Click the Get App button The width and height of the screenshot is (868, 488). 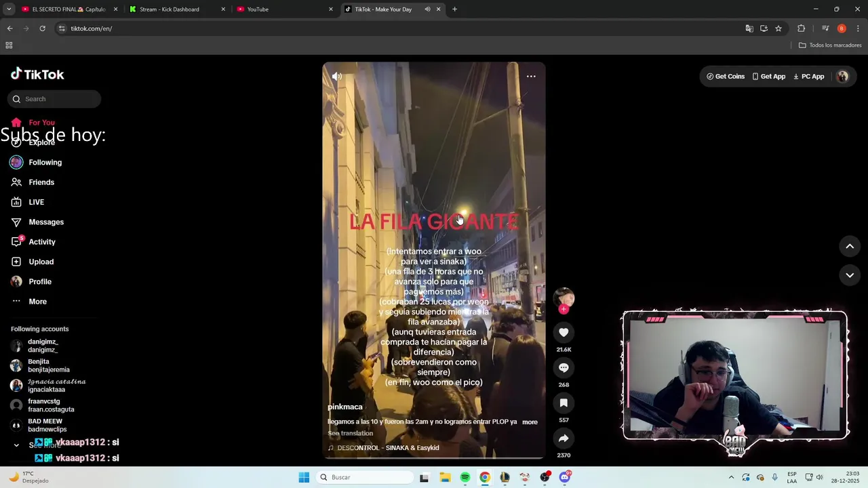click(769, 77)
